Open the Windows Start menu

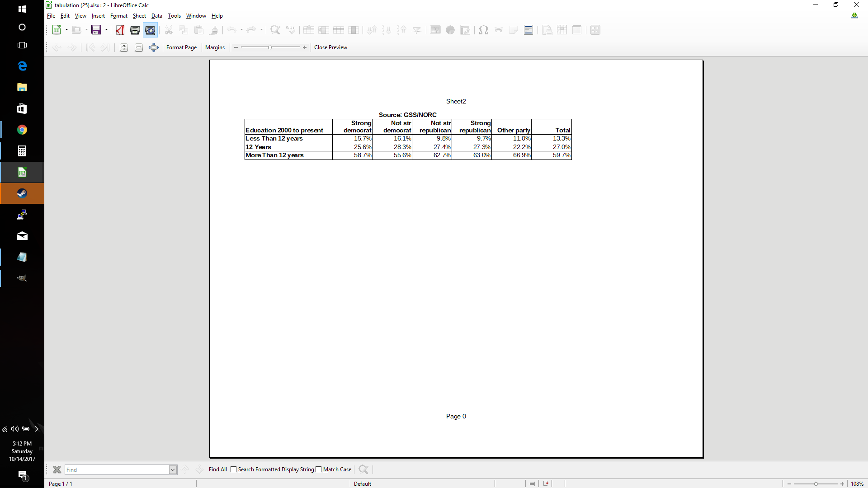click(22, 9)
